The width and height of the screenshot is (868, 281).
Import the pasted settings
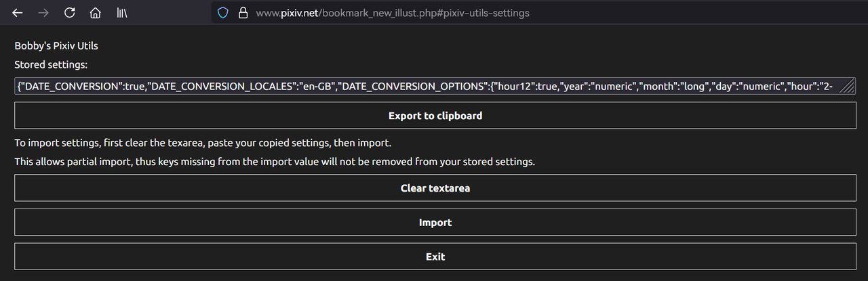435,222
